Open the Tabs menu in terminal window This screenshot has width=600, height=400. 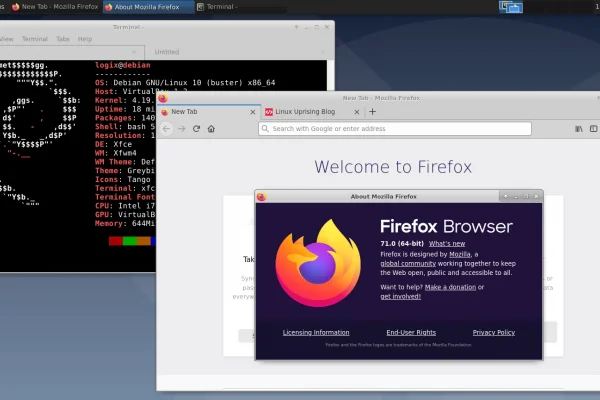[x=63, y=39]
